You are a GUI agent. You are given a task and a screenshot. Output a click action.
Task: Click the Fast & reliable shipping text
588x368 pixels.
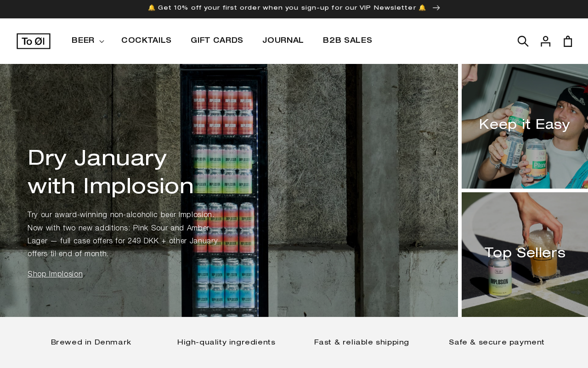click(x=362, y=342)
